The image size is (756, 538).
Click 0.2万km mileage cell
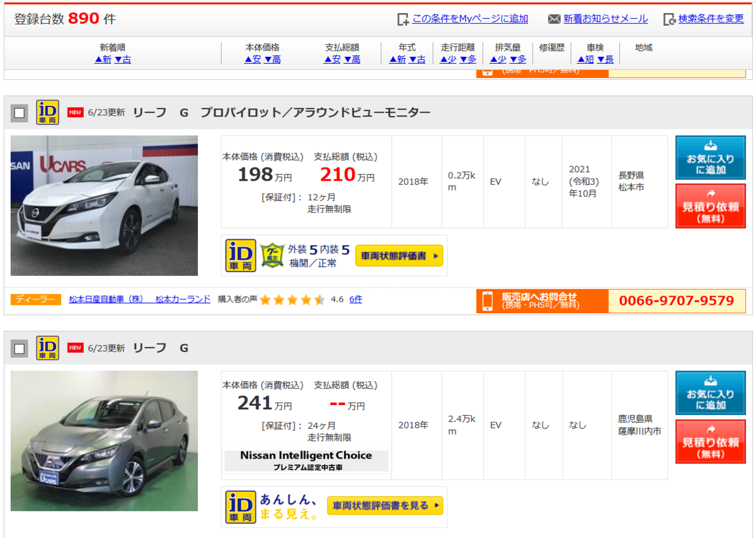coord(462,181)
